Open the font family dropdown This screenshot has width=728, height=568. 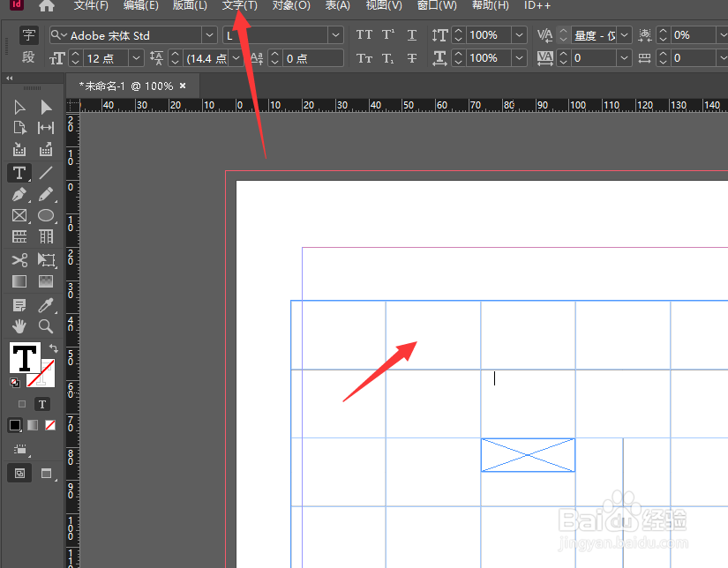tap(209, 35)
